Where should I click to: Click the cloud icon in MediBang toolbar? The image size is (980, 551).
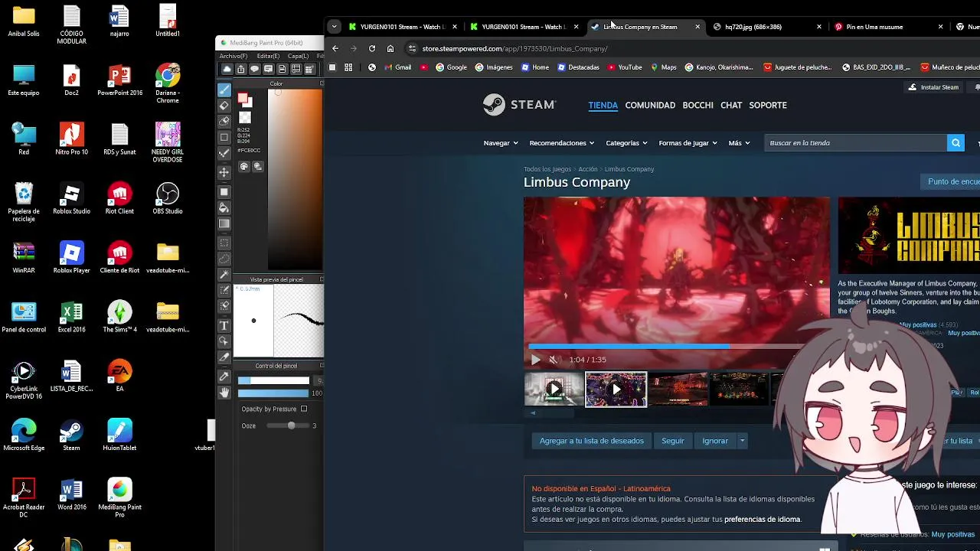[x=227, y=69]
